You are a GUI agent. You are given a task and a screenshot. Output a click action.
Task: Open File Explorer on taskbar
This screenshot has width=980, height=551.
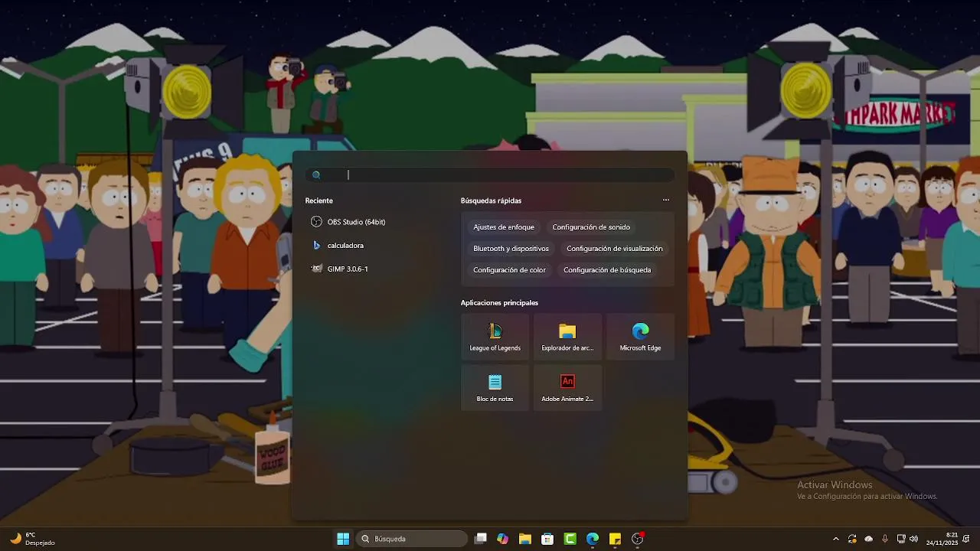[525, 539]
